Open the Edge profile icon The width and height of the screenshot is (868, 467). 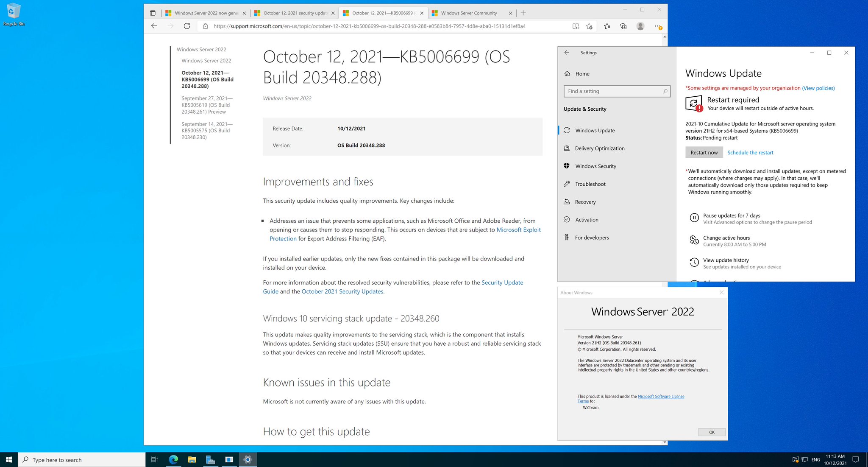coord(640,26)
